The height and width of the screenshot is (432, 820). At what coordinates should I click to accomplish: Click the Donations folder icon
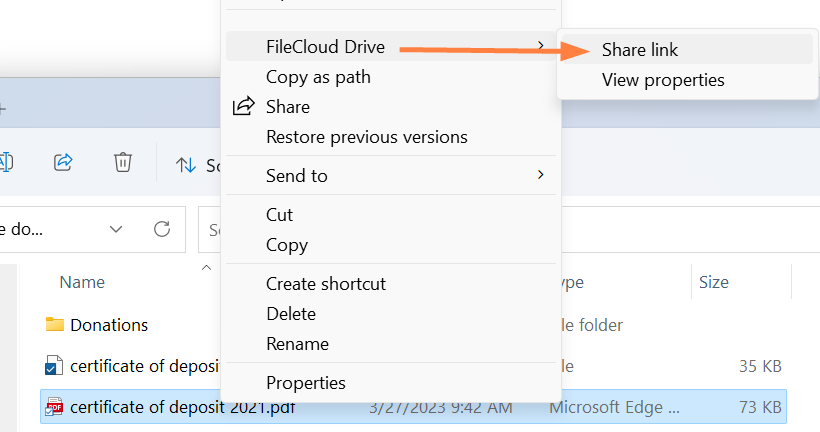(55, 325)
